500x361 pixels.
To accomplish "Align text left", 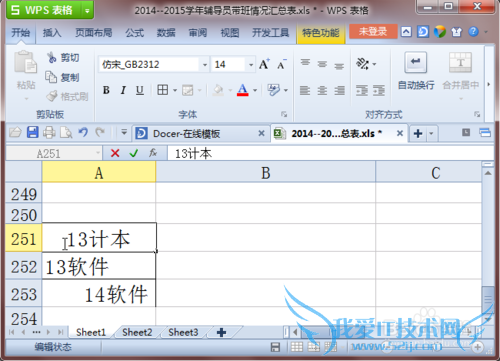I will click(305, 90).
